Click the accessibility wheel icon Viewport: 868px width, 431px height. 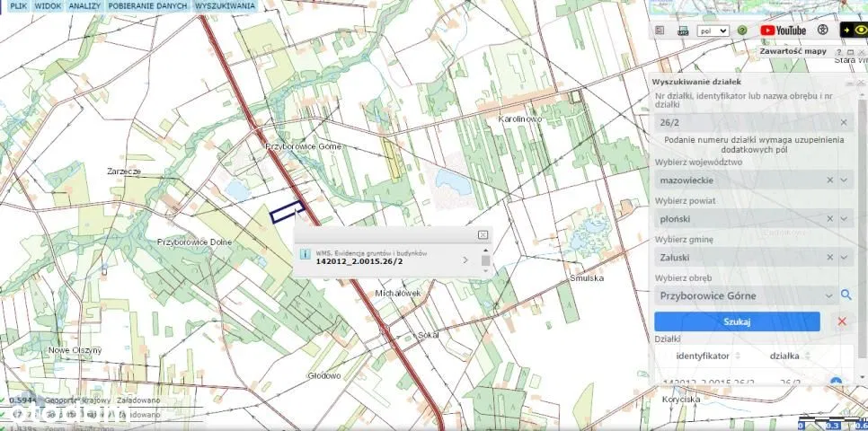click(x=822, y=30)
